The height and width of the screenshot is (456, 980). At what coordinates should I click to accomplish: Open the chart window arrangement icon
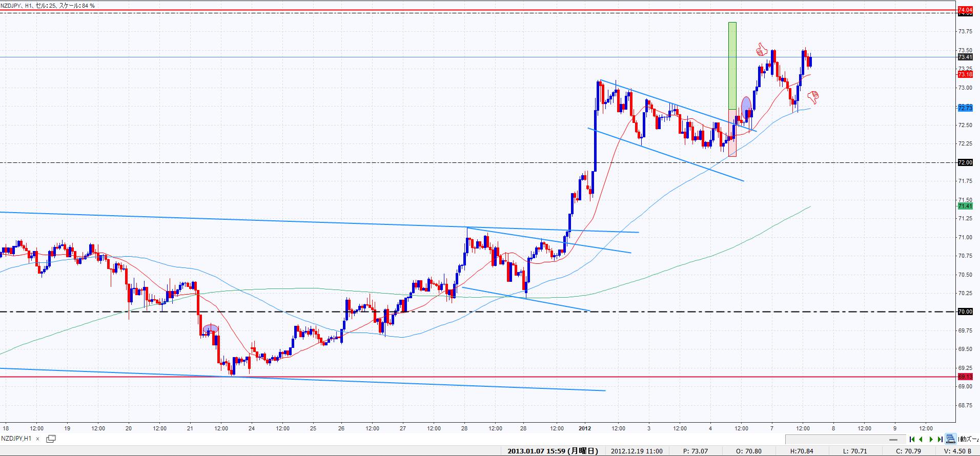point(51,439)
